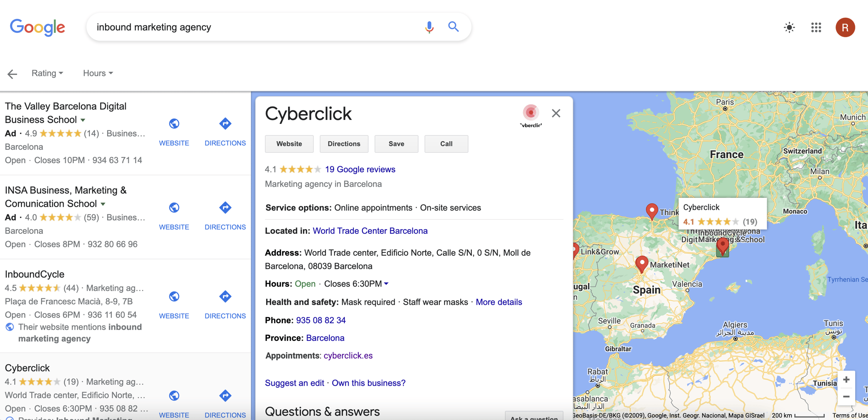Click the back arrow above the results list

[x=12, y=74]
